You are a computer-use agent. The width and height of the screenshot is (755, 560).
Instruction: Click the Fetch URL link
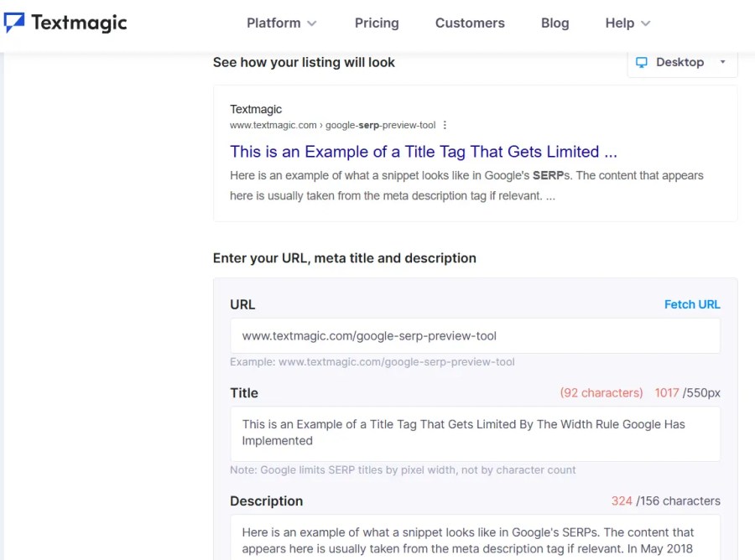point(692,304)
